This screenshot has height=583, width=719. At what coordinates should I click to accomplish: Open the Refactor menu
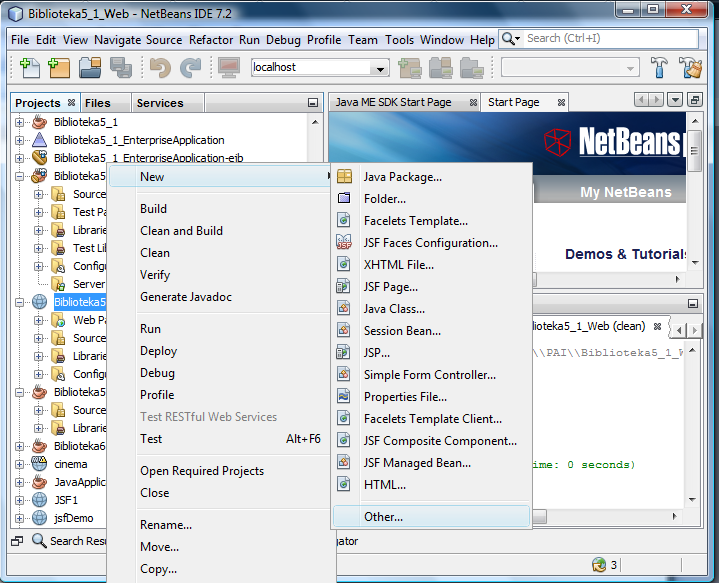coord(211,40)
